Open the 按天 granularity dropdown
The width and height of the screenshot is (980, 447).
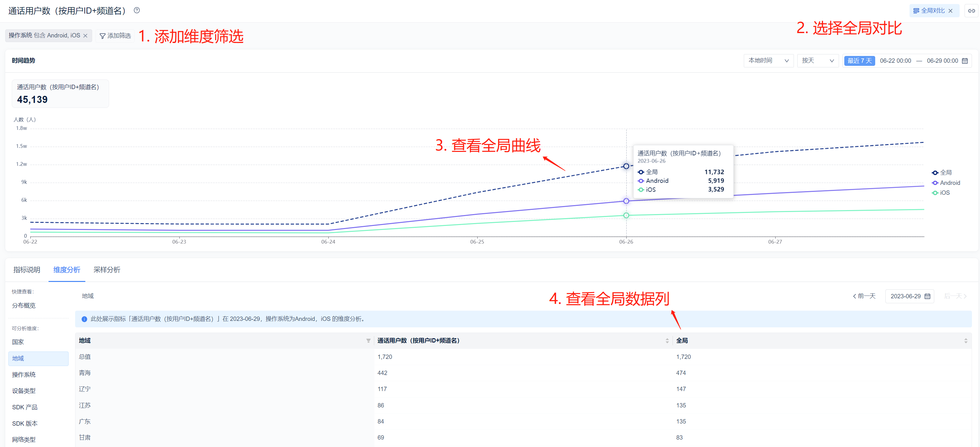click(x=818, y=61)
